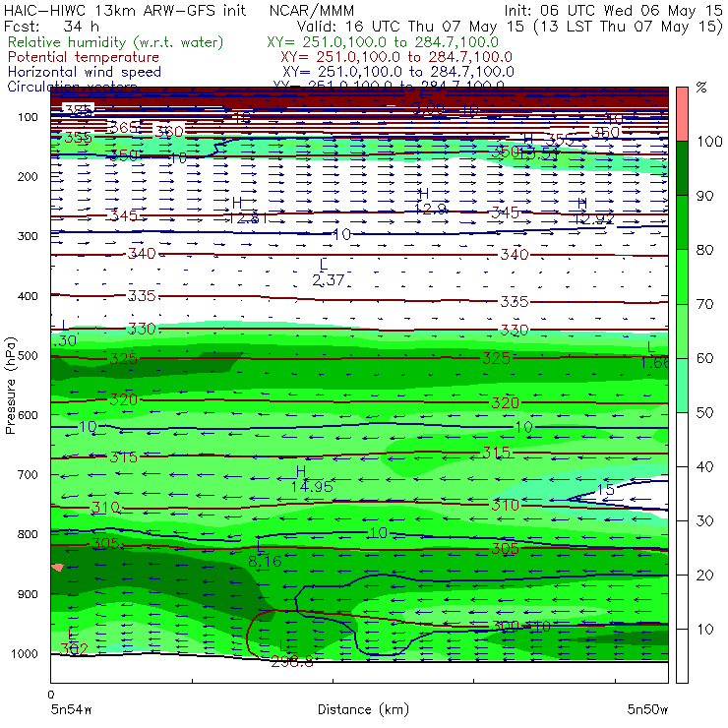728x728 pixels.
Task: Click the 296.8 potential temperature minimum label
Action: coord(292,662)
